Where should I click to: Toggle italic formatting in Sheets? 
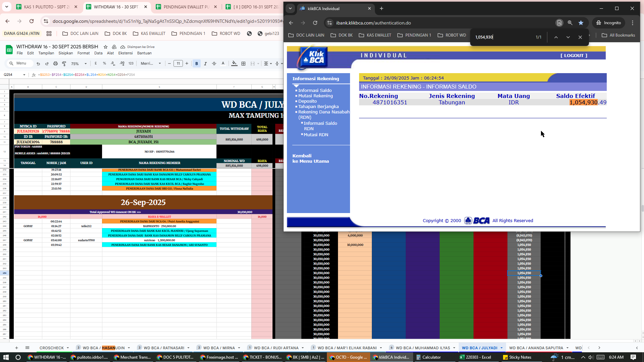205,63
